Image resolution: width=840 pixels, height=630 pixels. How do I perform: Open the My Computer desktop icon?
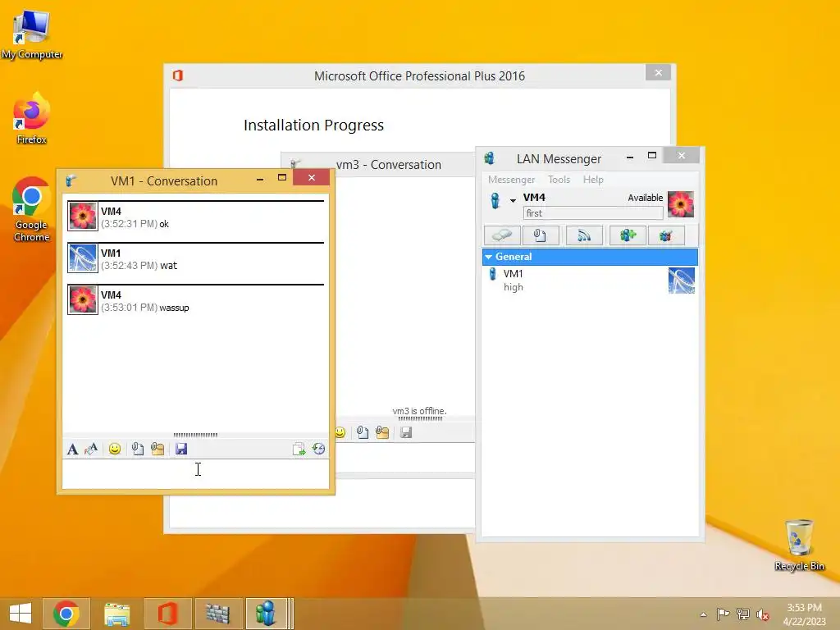point(32,33)
